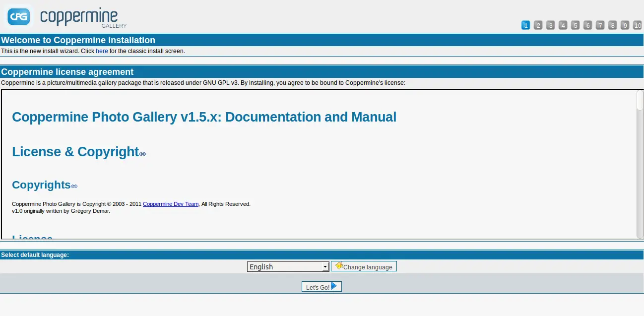Open the classic install screen 'here' link
The width and height of the screenshot is (644, 316).
click(x=102, y=51)
